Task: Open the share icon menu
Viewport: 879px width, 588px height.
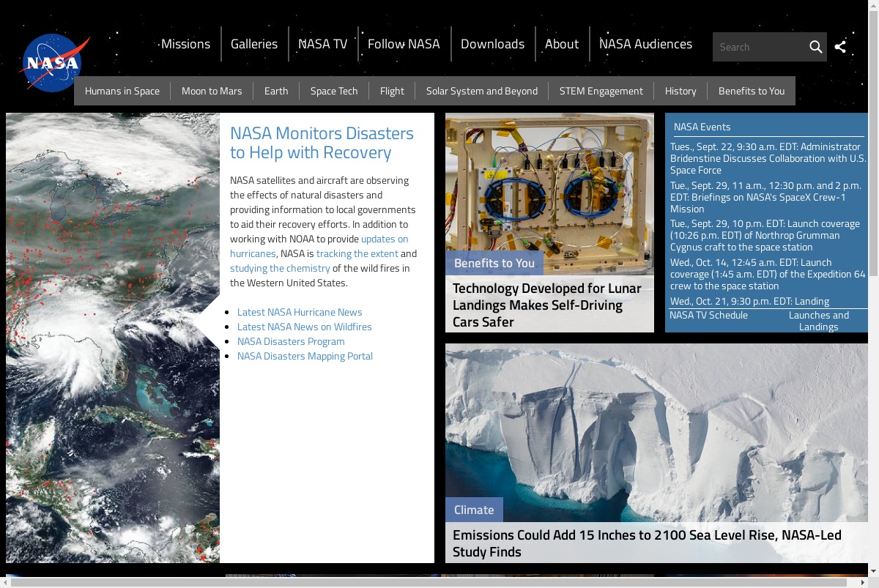Action: point(840,47)
